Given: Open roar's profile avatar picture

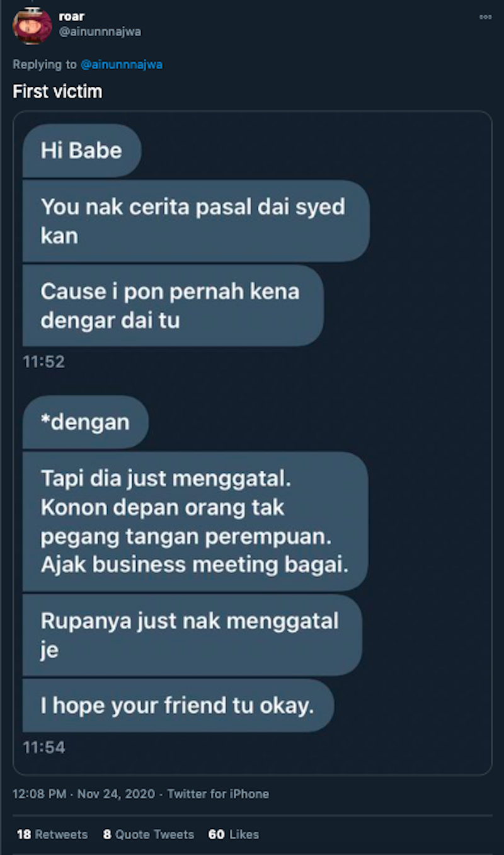Looking at the screenshot, I should (x=31, y=25).
